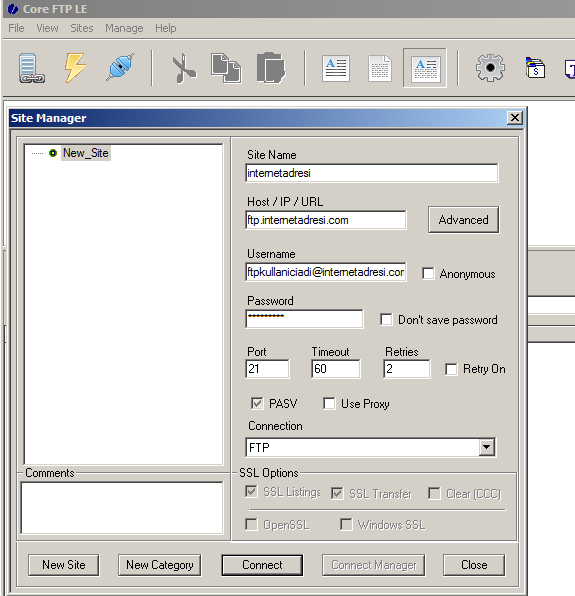Click the blank document view icon

click(380, 69)
